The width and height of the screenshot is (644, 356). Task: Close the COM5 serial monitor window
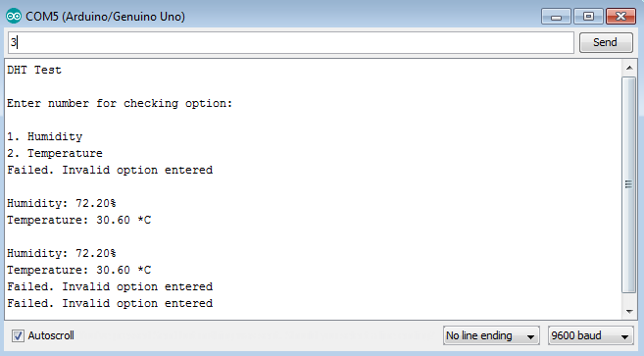pyautogui.click(x=620, y=17)
